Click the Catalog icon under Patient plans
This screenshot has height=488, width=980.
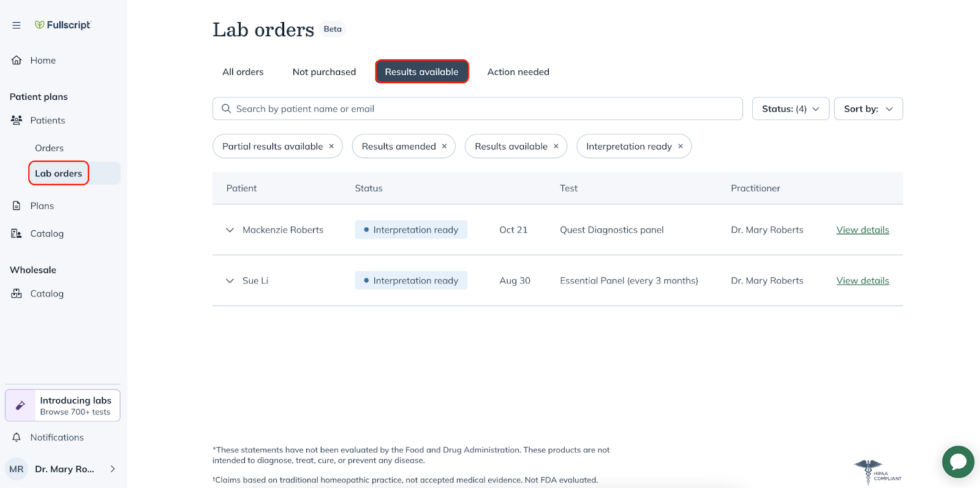(17, 233)
